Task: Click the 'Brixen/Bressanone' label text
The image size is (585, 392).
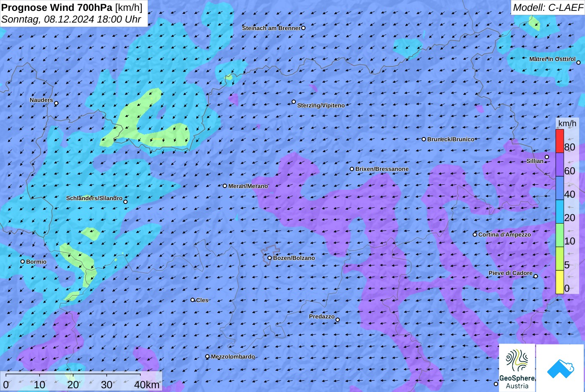Action: pyautogui.click(x=382, y=169)
